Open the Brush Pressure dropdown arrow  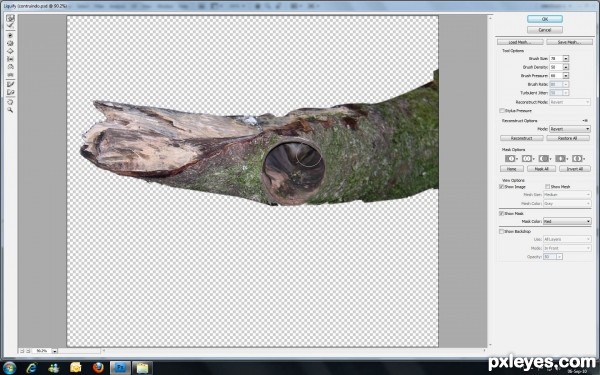(x=566, y=76)
